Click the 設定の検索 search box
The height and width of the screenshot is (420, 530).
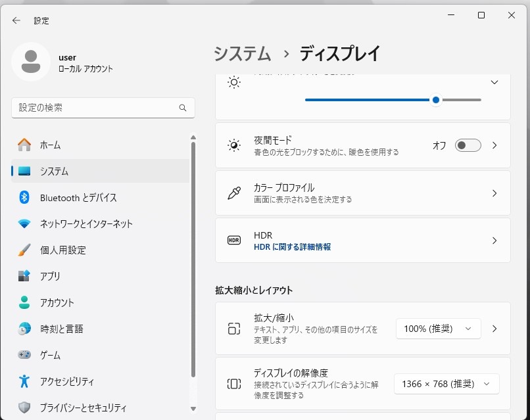point(103,108)
